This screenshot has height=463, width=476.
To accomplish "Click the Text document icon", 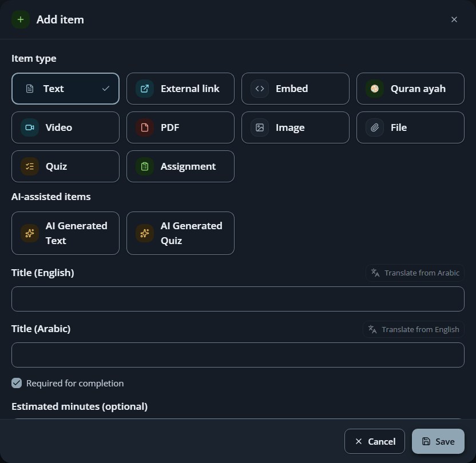I will 30,89.
